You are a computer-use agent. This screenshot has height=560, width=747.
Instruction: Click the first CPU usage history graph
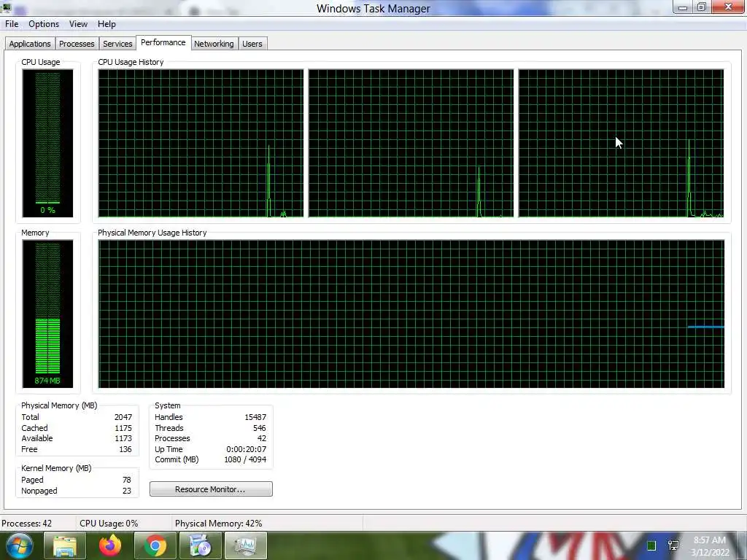(x=201, y=144)
